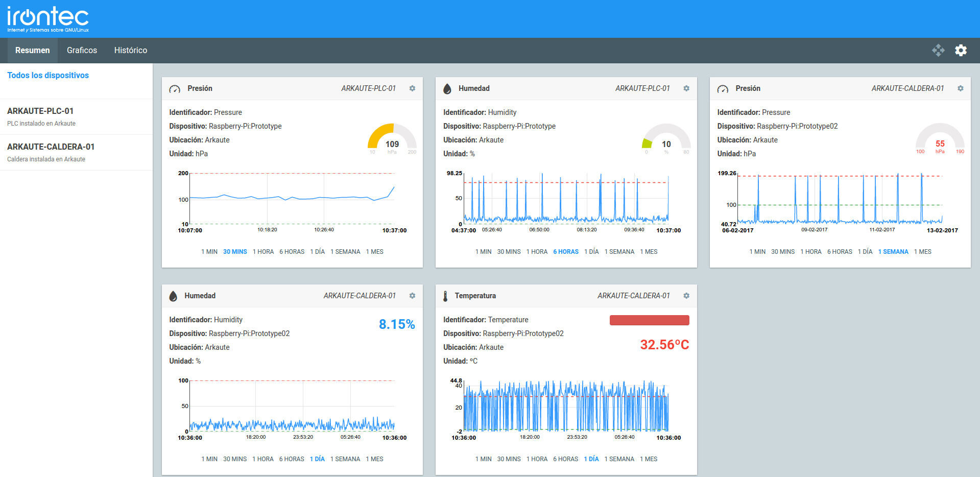Screen dimensions: 980x477
Task: Open settings gear of Presión ARKAUTE-PLC-01 card
Action: click(x=412, y=88)
